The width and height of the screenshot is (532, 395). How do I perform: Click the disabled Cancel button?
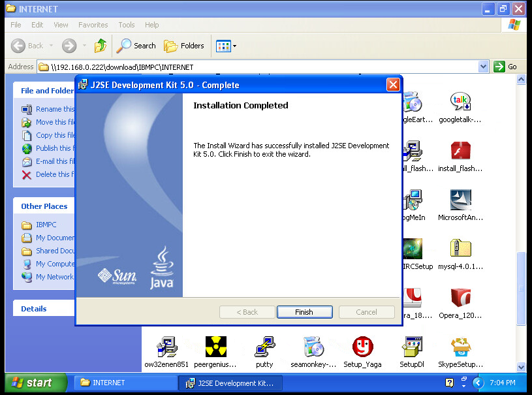366,312
